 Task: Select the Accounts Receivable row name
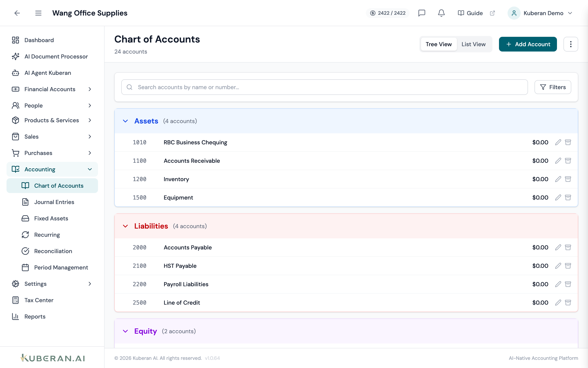[x=192, y=161]
